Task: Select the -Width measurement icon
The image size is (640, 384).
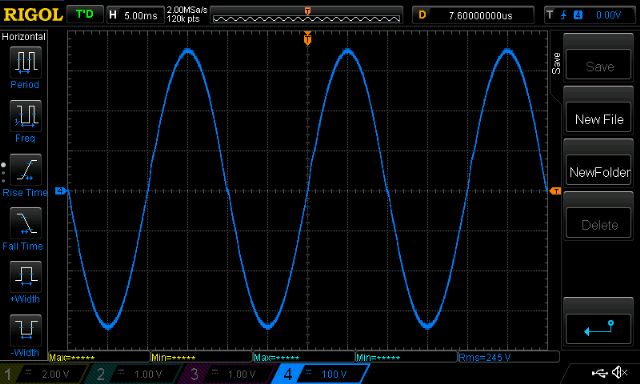Action: point(25,330)
